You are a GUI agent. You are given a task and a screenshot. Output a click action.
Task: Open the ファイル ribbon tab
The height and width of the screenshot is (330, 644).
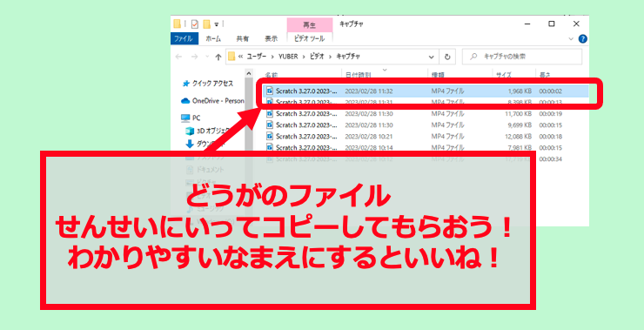(183, 38)
